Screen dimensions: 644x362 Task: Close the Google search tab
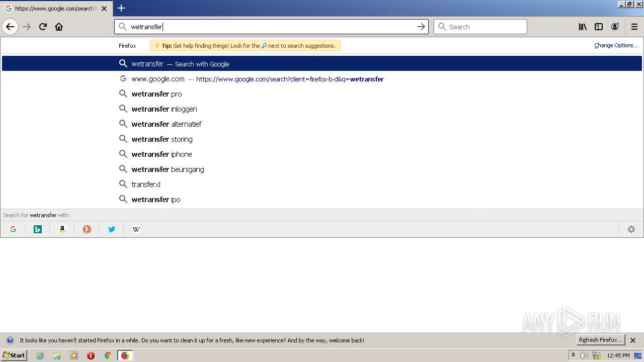point(104,9)
